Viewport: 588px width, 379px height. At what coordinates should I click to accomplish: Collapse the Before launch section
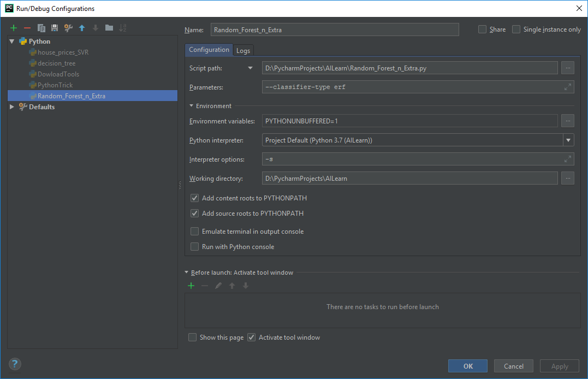point(186,273)
